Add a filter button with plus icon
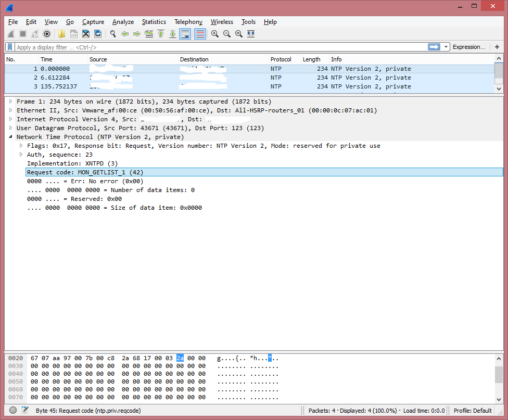508x420 pixels. [x=497, y=47]
